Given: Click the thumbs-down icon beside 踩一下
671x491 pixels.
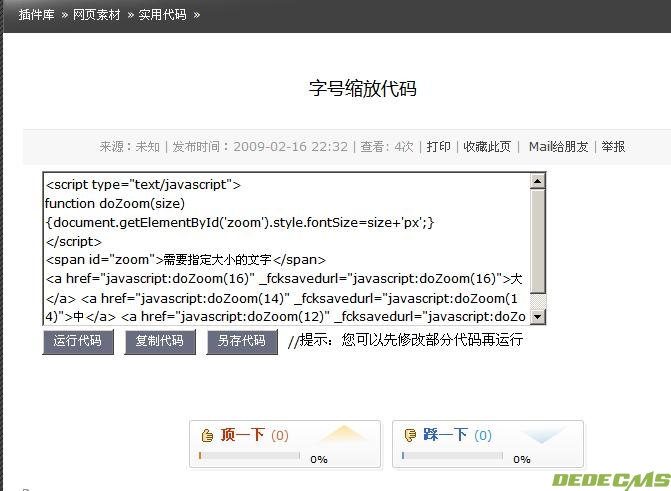Looking at the screenshot, I should [x=410, y=435].
